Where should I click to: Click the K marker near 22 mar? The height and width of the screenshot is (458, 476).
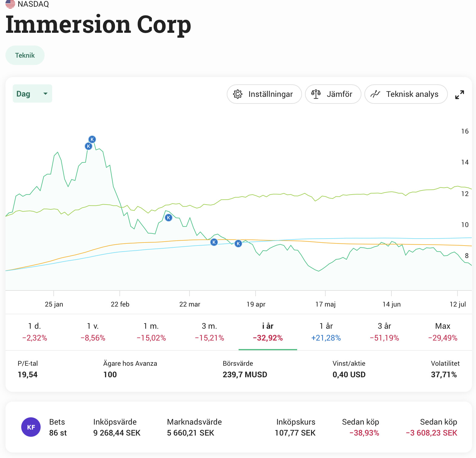click(x=169, y=218)
